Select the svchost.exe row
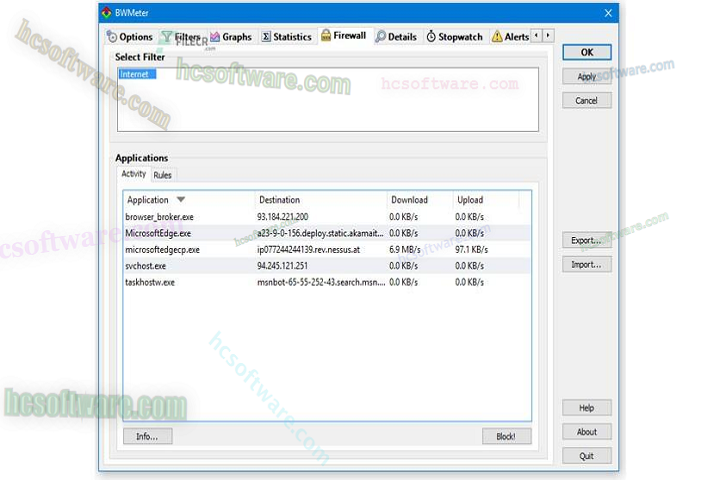This screenshot has height=480, width=720. (327, 266)
